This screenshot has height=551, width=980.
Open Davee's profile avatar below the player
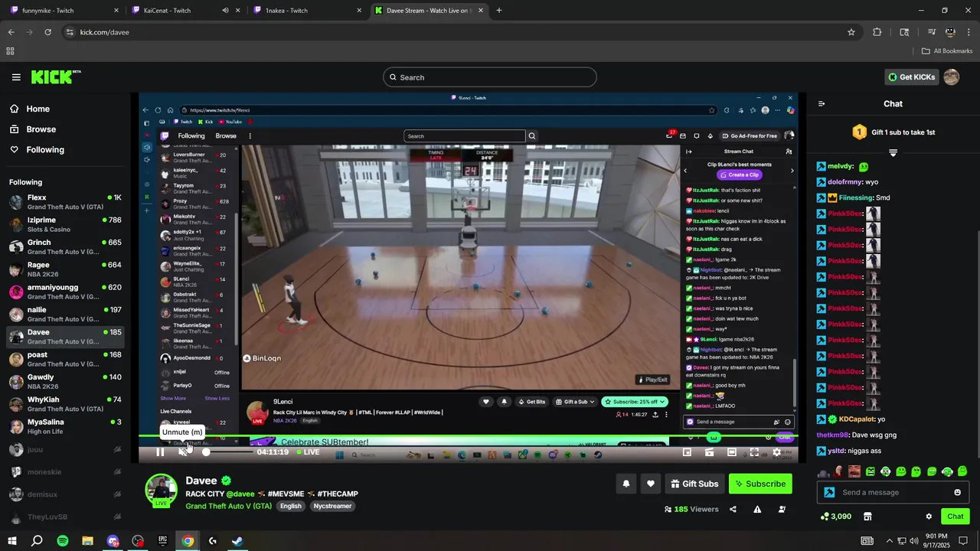pos(162,490)
